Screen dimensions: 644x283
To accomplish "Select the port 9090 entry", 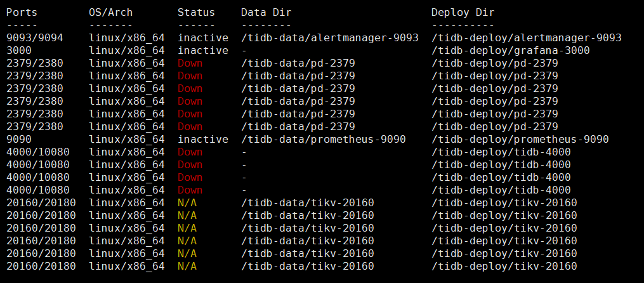I will 19,139.
